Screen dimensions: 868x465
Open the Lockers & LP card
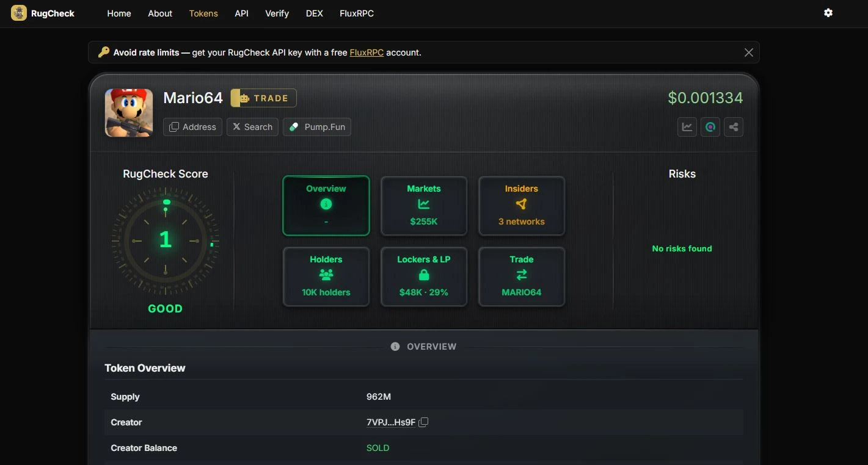click(x=424, y=276)
